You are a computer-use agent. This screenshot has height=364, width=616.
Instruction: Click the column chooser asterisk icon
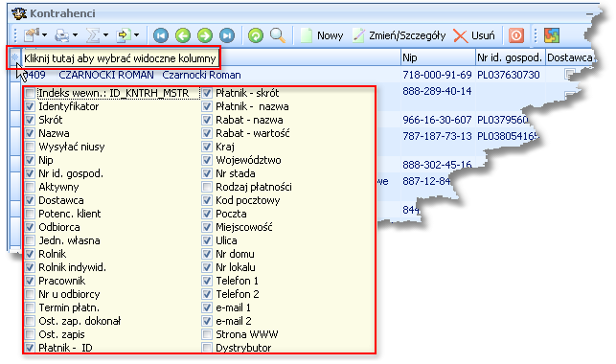click(x=15, y=57)
